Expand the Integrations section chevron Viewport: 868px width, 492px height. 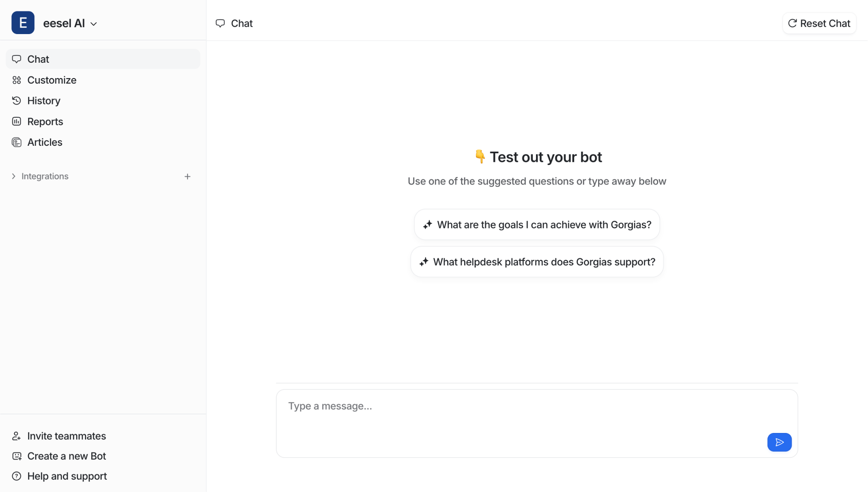[14, 176]
